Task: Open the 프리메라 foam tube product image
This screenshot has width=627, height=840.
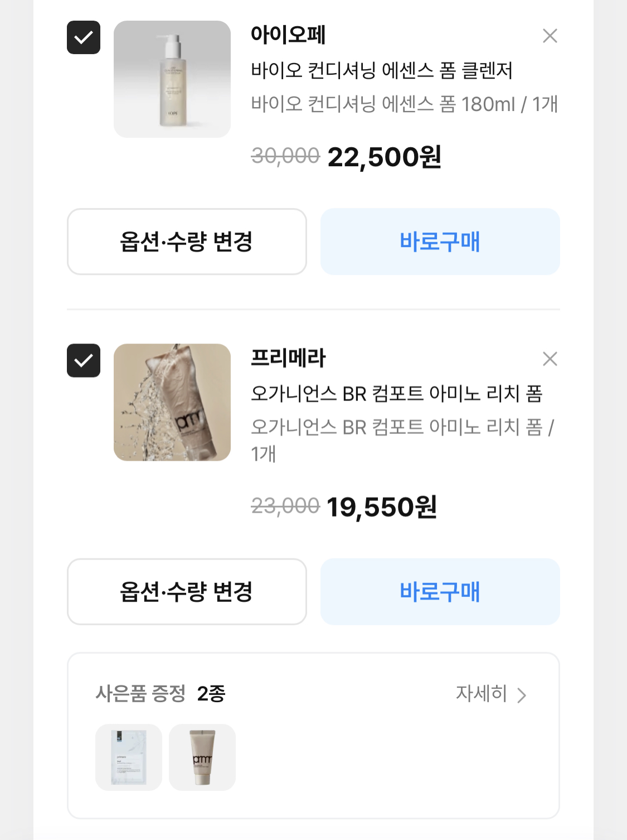Action: coord(172,402)
